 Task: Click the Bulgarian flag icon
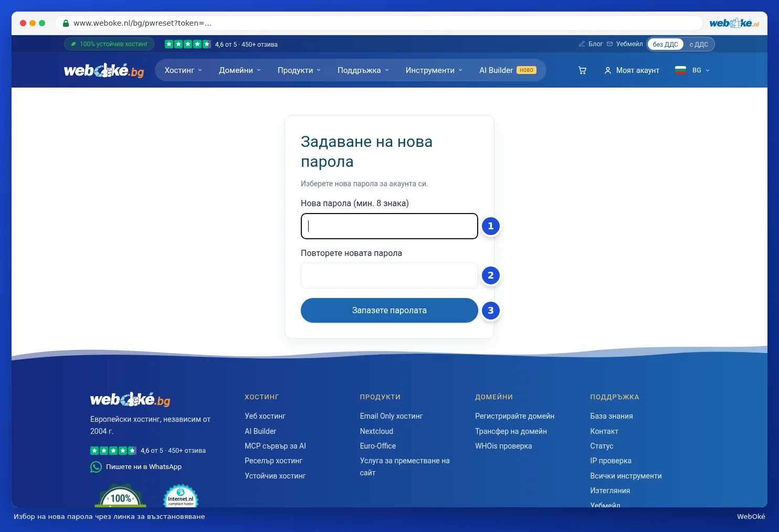pos(680,70)
